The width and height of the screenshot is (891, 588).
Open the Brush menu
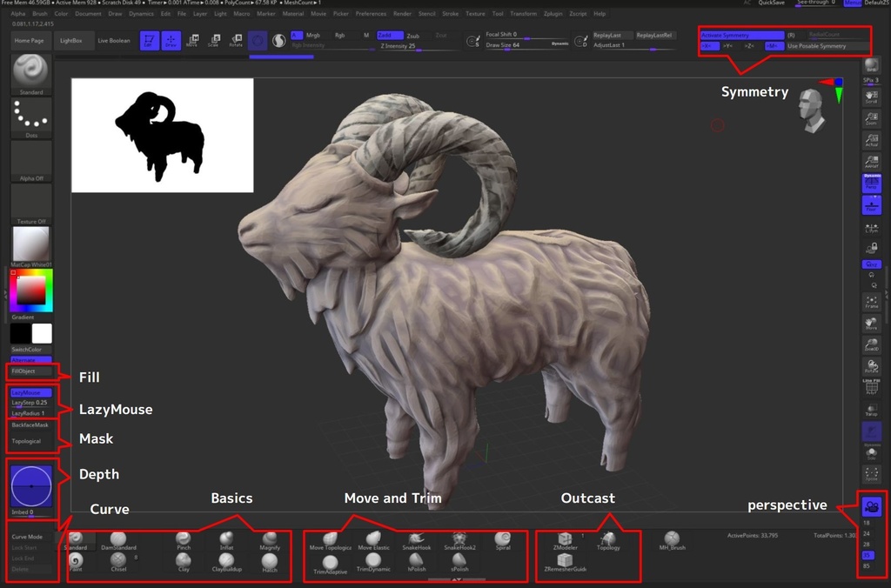(39, 13)
